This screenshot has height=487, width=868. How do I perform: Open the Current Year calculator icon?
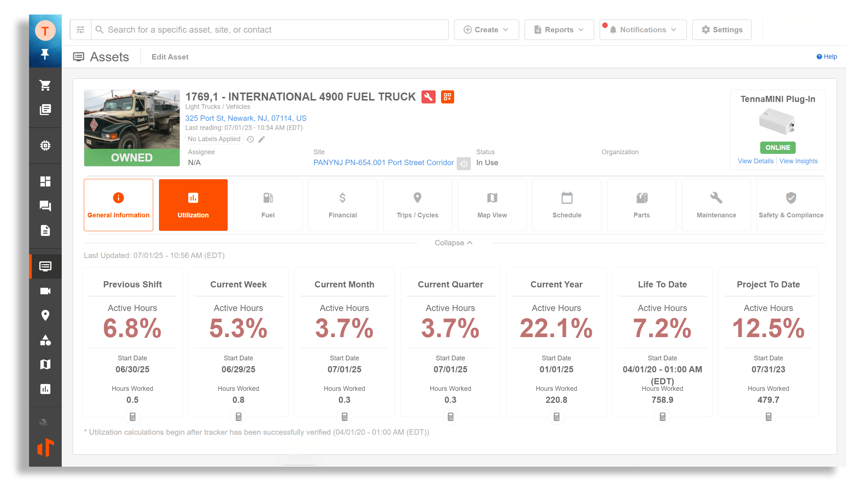click(x=556, y=417)
